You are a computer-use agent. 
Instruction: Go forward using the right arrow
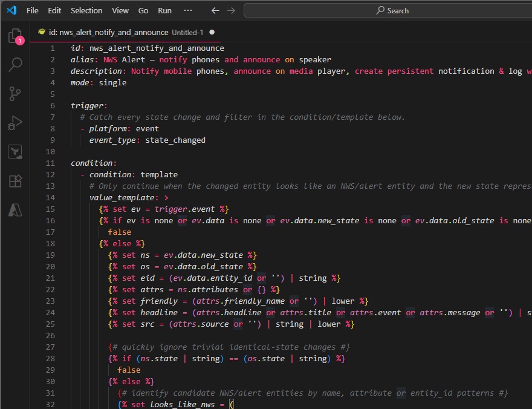[x=231, y=10]
